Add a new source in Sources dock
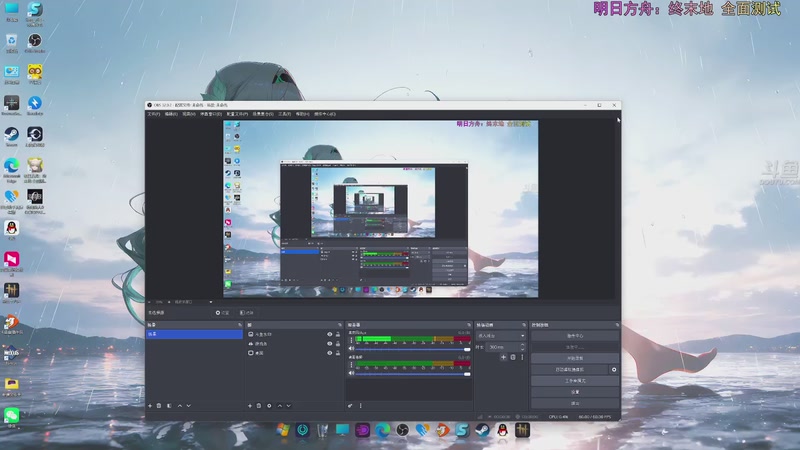 pyautogui.click(x=250, y=406)
